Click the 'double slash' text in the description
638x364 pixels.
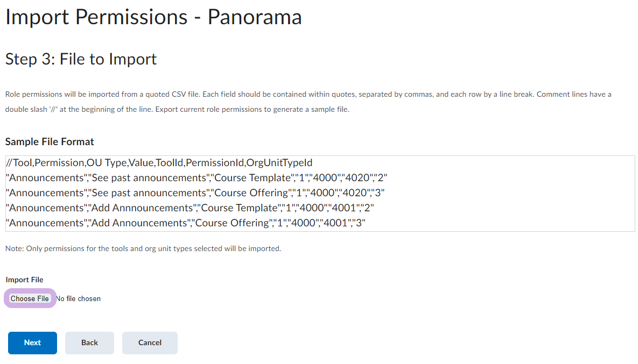coord(27,110)
